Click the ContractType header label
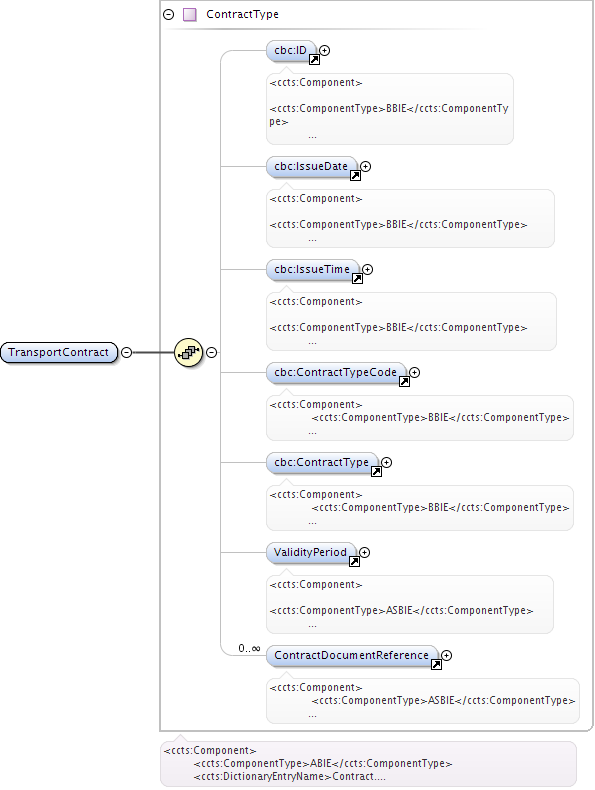The width and height of the screenshot is (595, 790). click(242, 15)
